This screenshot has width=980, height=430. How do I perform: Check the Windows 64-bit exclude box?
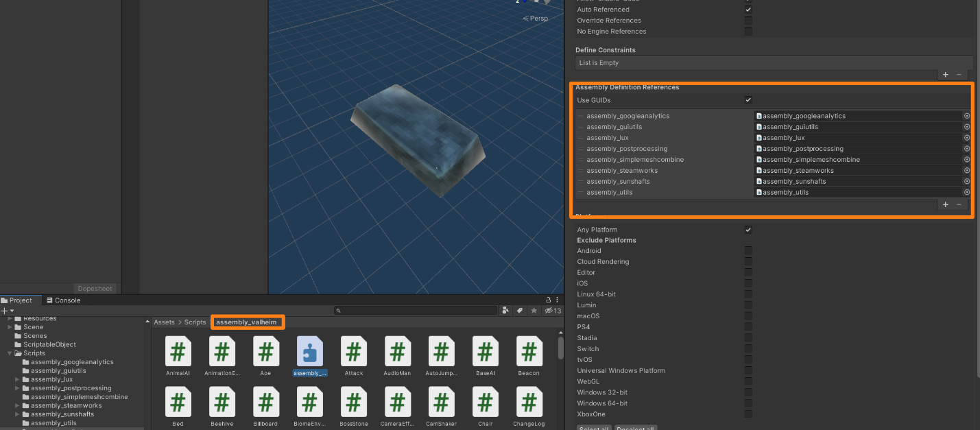[748, 404]
